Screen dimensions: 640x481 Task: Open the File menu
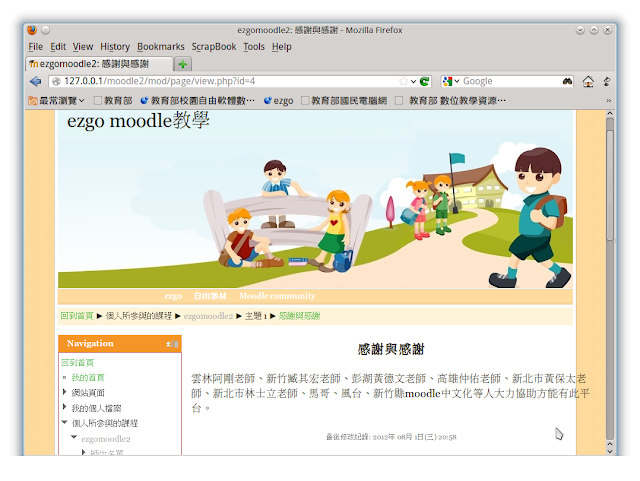36,47
